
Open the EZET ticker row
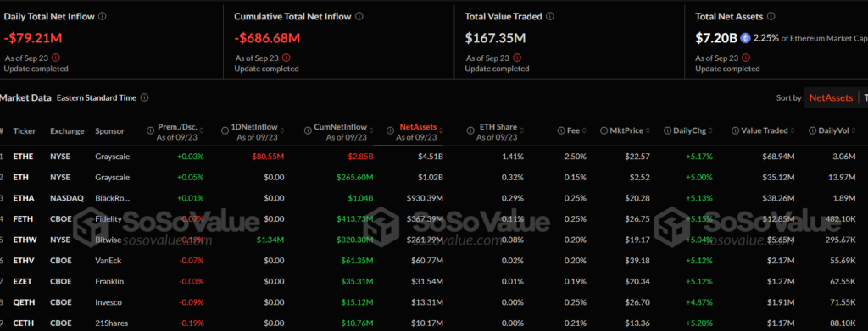pyautogui.click(x=23, y=281)
